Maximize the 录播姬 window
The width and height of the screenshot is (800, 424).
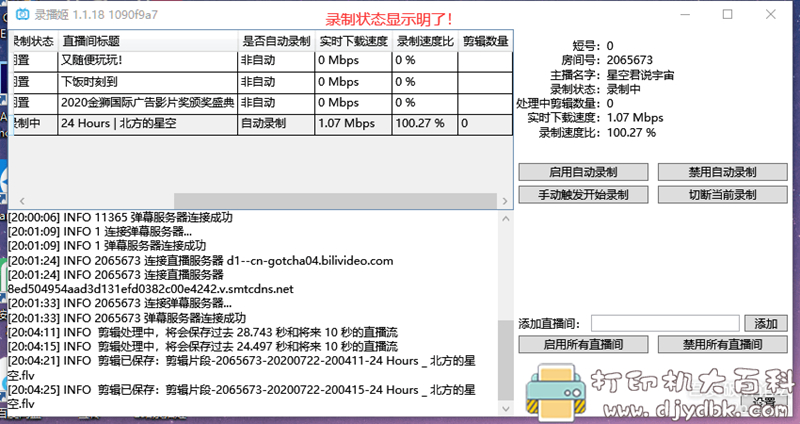coord(728,14)
